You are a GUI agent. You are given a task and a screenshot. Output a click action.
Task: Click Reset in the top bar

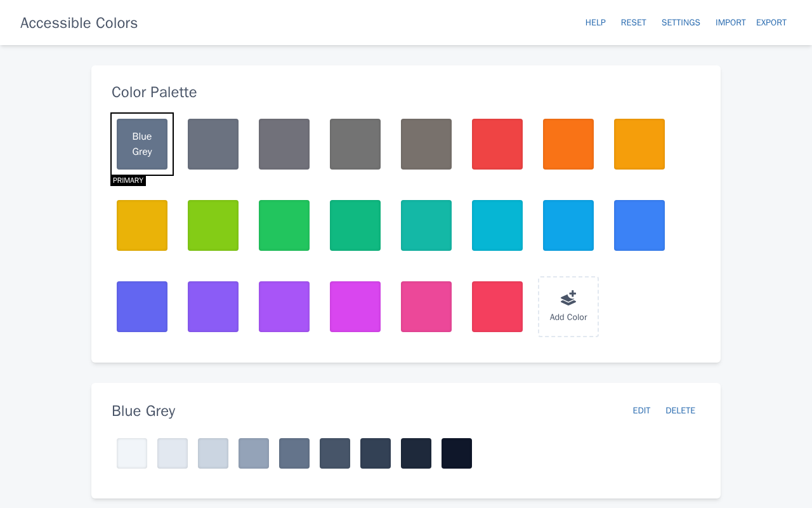[633, 23]
